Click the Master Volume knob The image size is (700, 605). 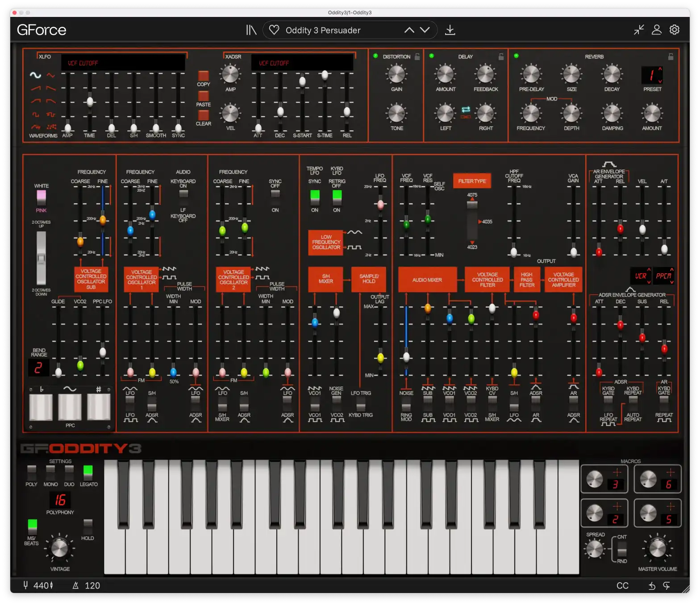coord(658,548)
